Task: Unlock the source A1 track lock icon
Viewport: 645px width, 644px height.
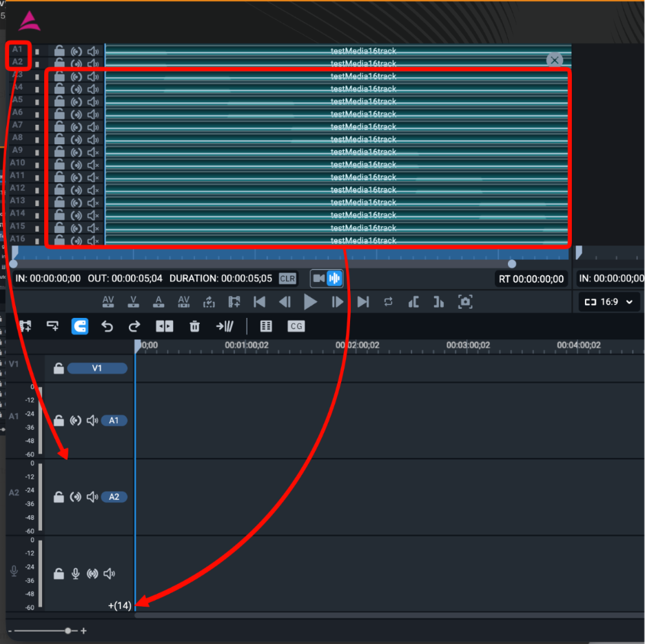Action: click(x=60, y=51)
